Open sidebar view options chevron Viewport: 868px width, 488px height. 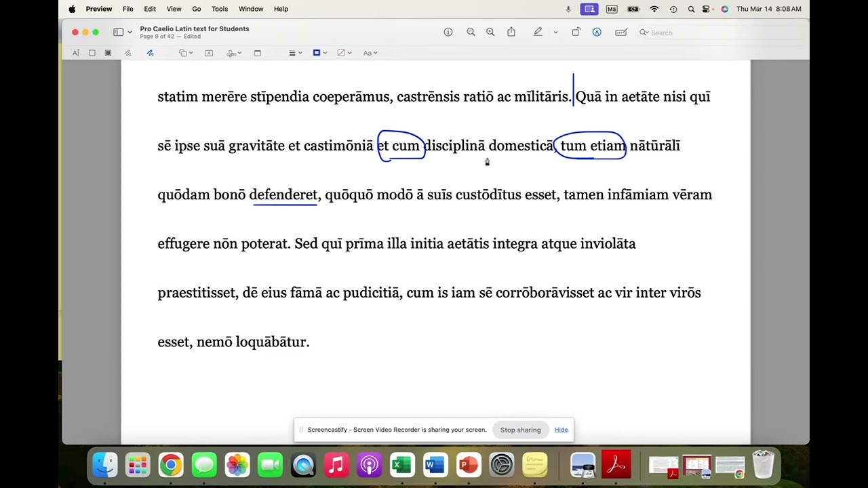tap(130, 33)
